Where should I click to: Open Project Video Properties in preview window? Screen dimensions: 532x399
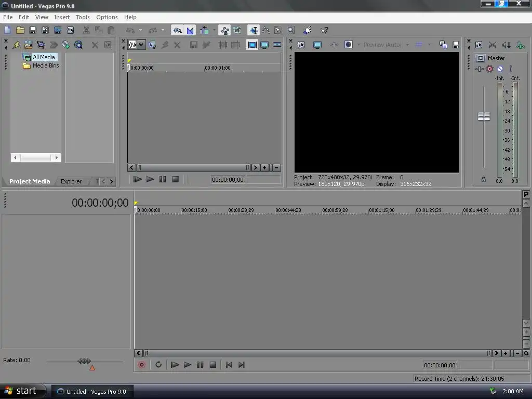[x=301, y=45]
